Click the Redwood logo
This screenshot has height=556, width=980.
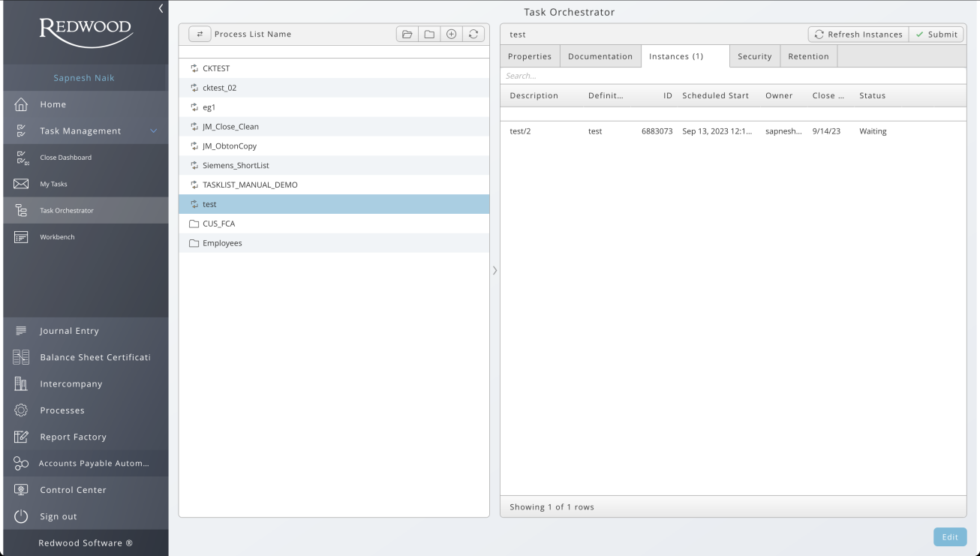pyautogui.click(x=86, y=32)
